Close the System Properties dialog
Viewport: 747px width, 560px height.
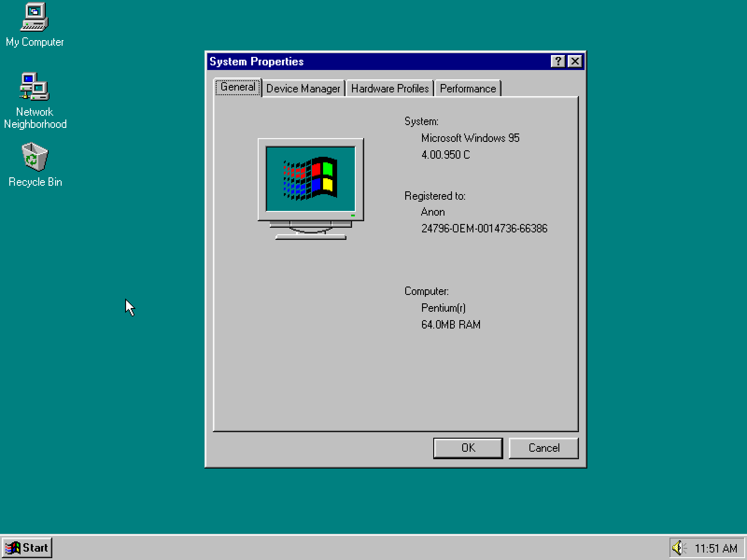tap(575, 61)
